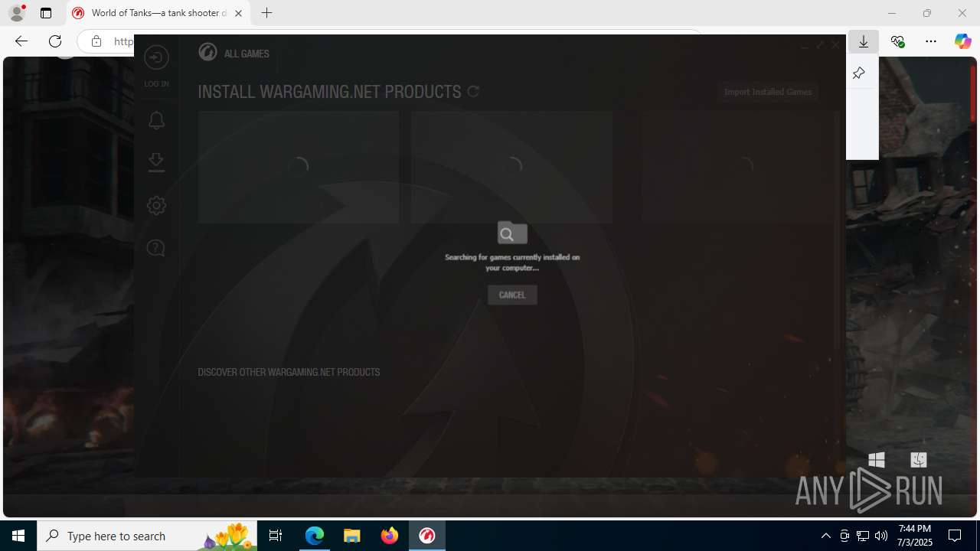The width and height of the screenshot is (980, 551).
Task: Reload the page in Edge
Action: pyautogui.click(x=55, y=41)
